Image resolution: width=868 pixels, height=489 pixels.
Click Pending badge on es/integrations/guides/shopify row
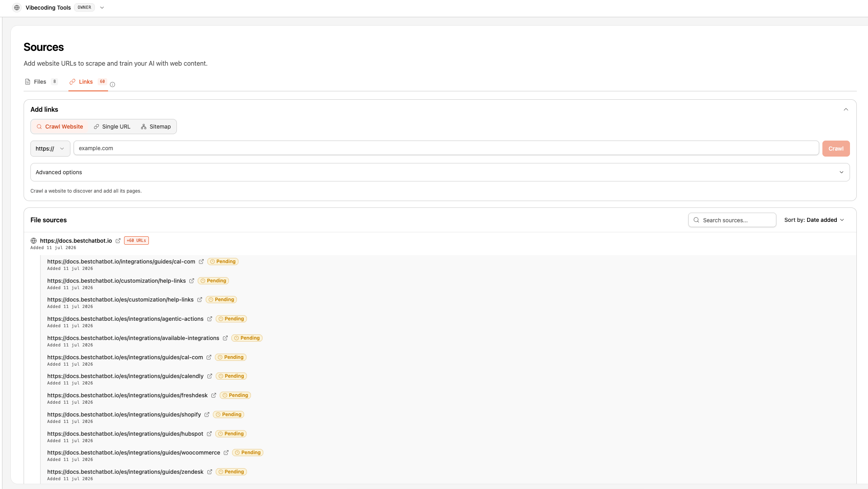[229, 415]
